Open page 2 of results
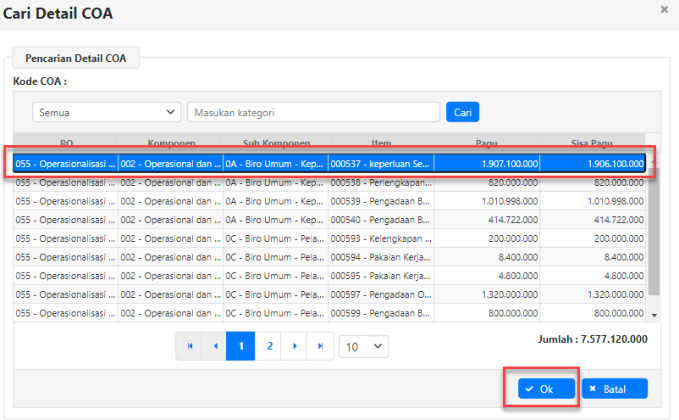The width and height of the screenshot is (679, 420). coord(268,345)
